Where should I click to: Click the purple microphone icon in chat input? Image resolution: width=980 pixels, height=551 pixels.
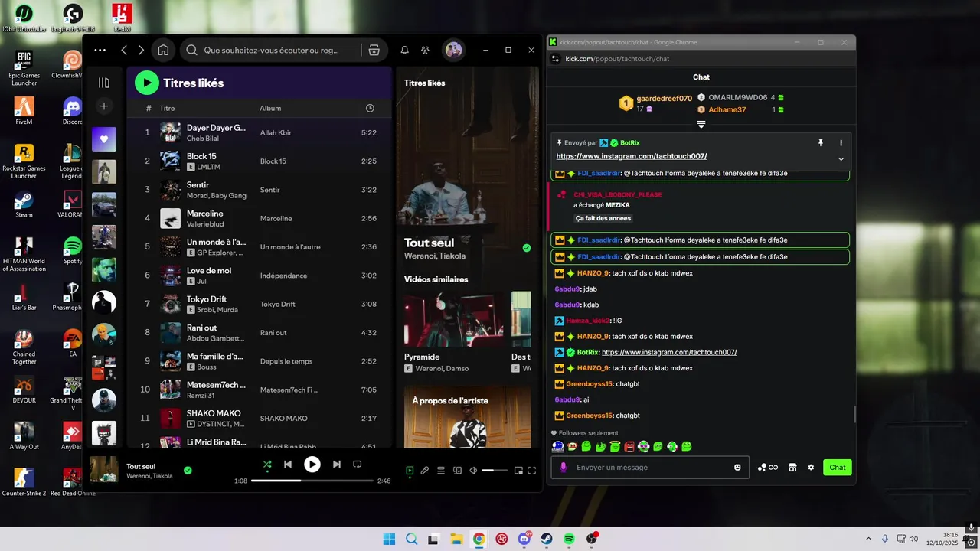563,468
